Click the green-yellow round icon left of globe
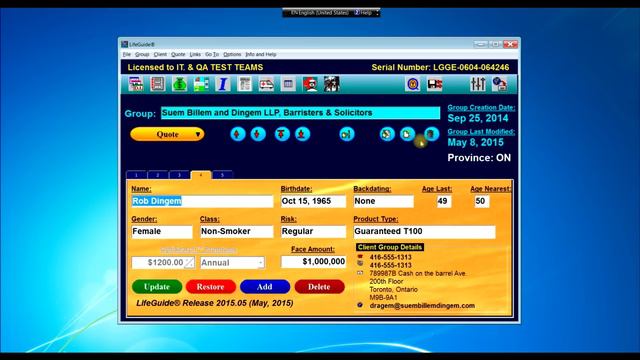This screenshot has height=360, width=640. click(347, 134)
